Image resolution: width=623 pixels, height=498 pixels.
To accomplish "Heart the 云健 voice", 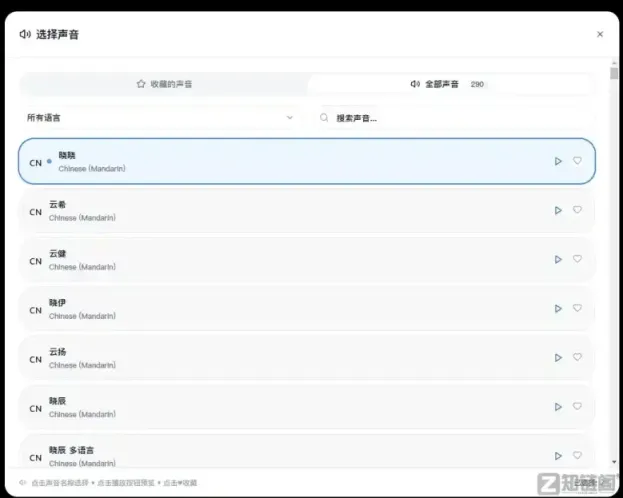I will pyautogui.click(x=577, y=259).
